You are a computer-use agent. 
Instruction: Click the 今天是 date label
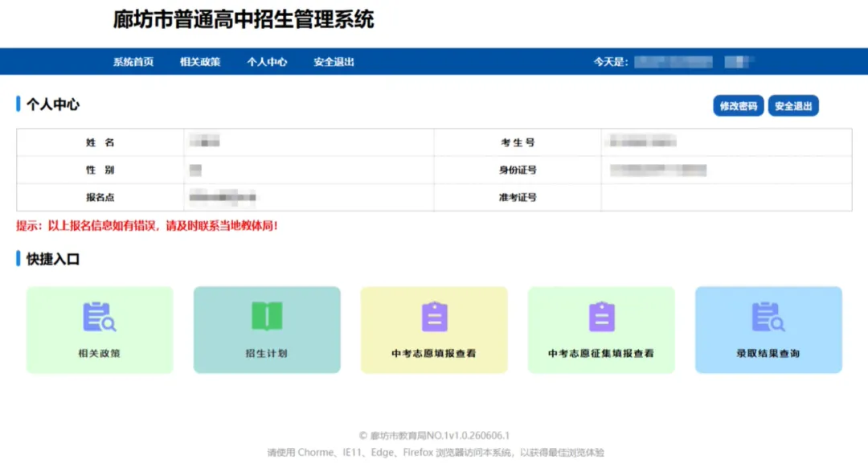tap(611, 62)
